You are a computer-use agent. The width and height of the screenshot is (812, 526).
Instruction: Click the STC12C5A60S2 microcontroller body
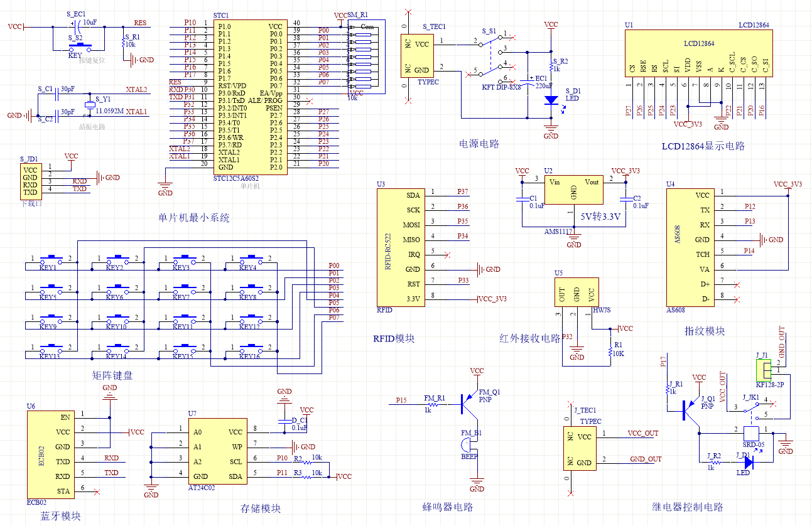coord(250,97)
